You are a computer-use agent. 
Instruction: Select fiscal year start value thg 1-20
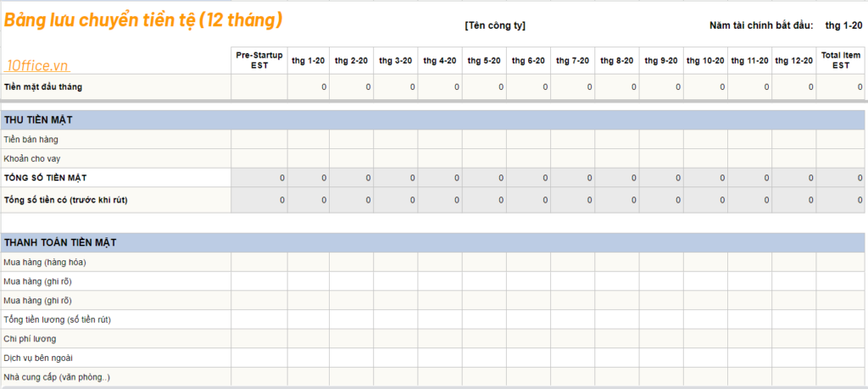click(843, 25)
